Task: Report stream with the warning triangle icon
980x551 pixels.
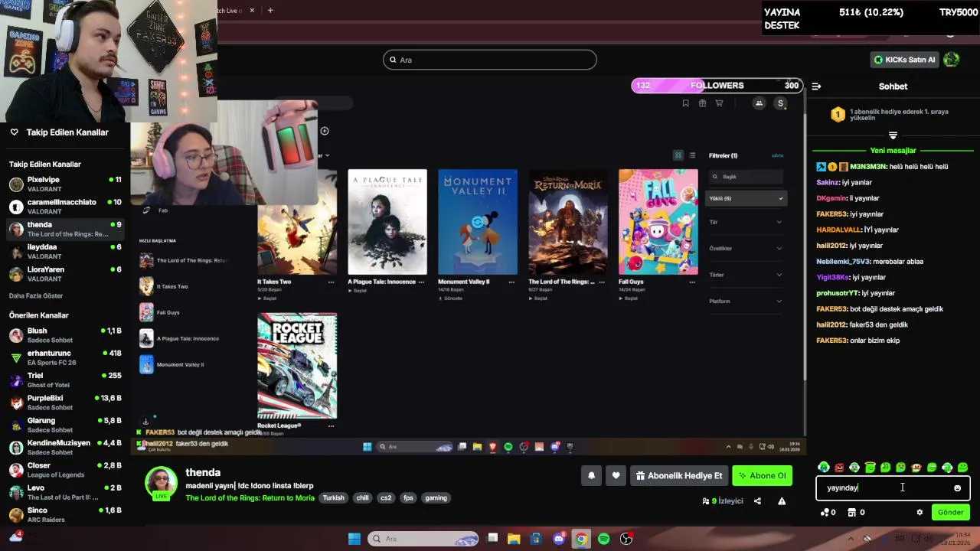Action: (x=782, y=501)
